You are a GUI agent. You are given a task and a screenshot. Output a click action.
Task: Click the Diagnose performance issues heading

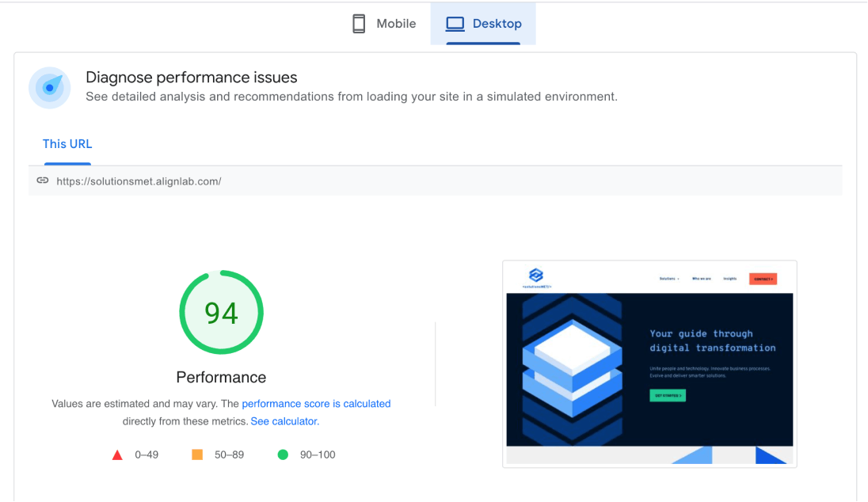coord(192,78)
